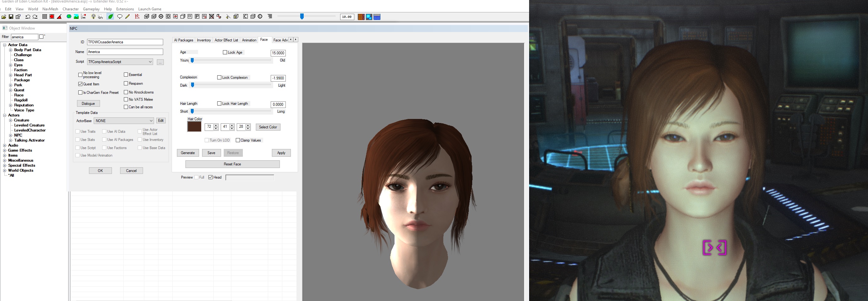Click the cube icon marked T
Image resolution: width=868 pixels, height=301 pixels.
[147, 17]
